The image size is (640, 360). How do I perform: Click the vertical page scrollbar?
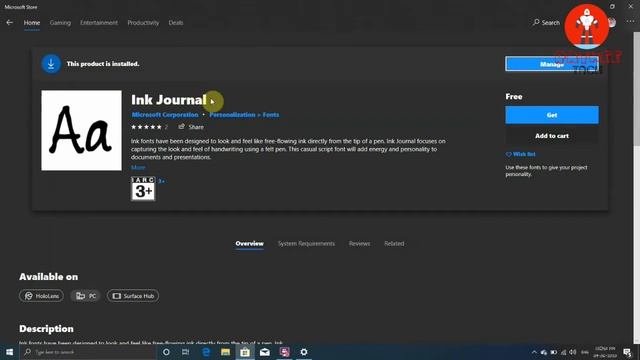[x=636, y=88]
